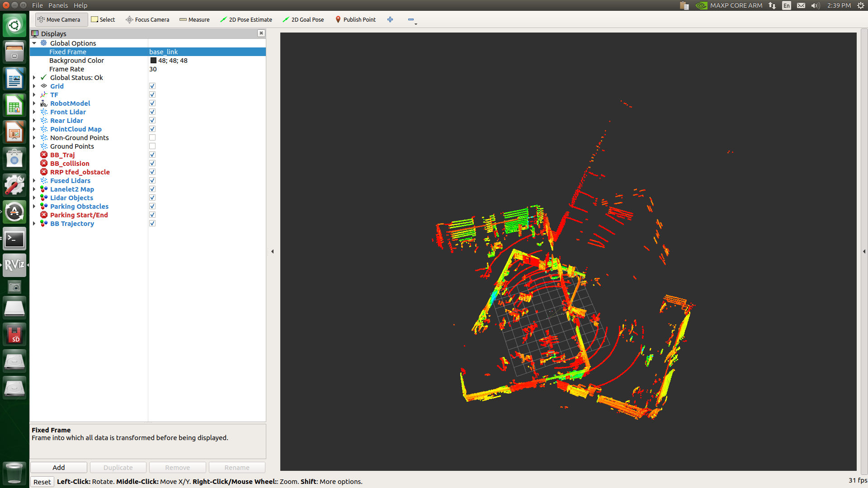The image size is (868, 488).
Task: Click the Reset button
Action: [x=42, y=482]
